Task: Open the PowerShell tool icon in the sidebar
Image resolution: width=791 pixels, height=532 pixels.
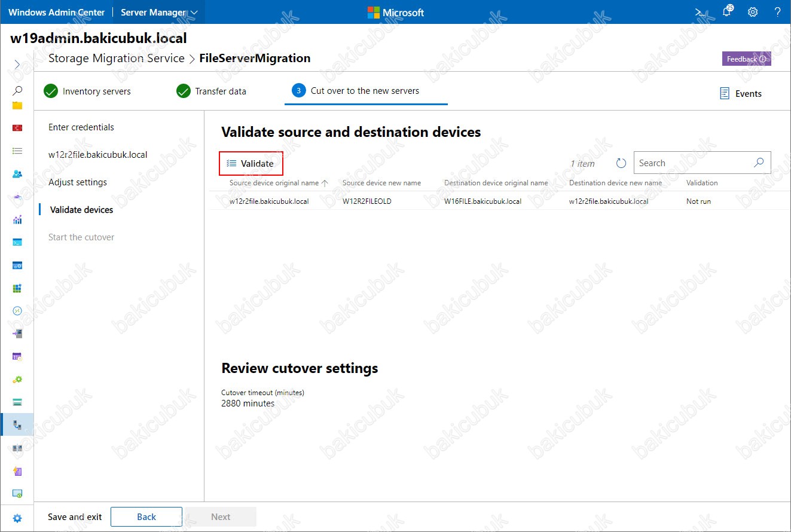Action: [17, 242]
